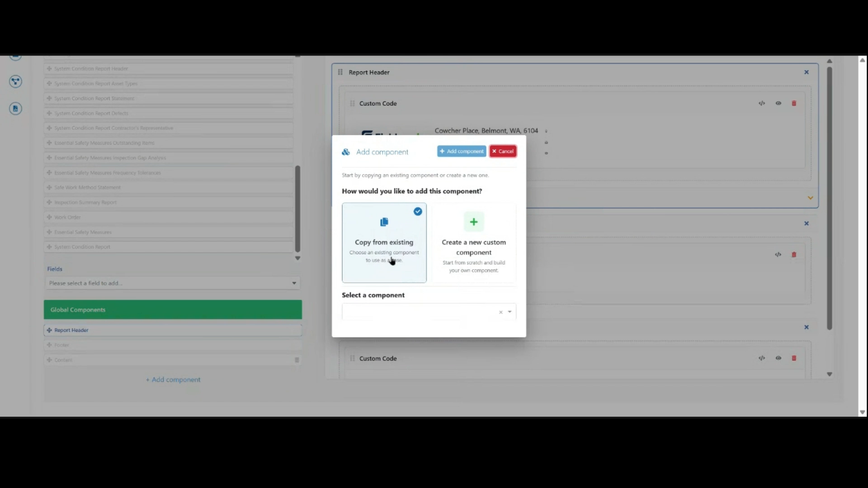Delete the Content global component
Image resolution: width=868 pixels, height=488 pixels.
coord(297,360)
